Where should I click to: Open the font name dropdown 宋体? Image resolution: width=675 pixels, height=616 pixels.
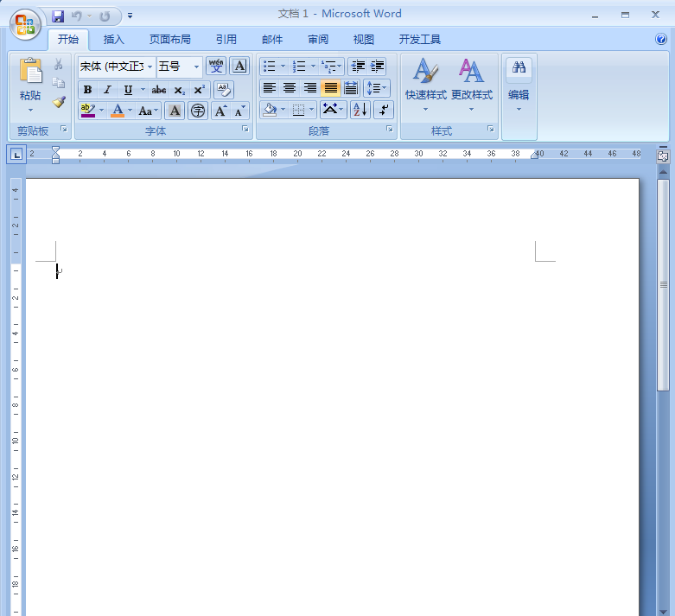click(150, 67)
